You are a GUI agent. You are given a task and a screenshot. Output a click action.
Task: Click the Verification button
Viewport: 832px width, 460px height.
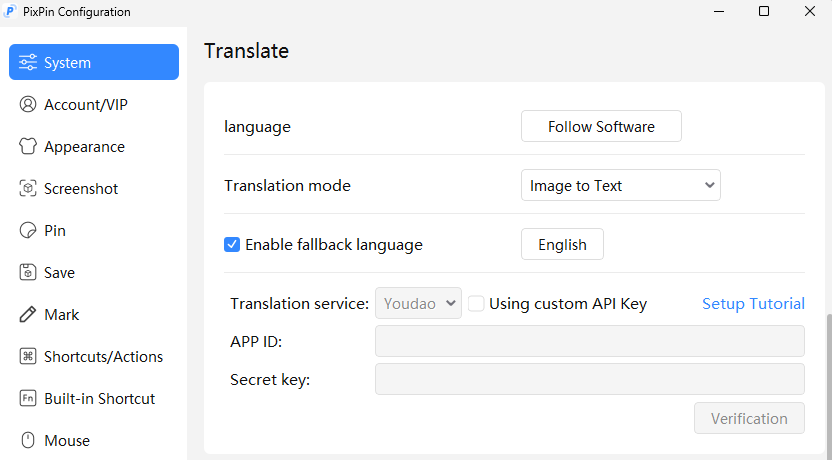[x=749, y=418]
